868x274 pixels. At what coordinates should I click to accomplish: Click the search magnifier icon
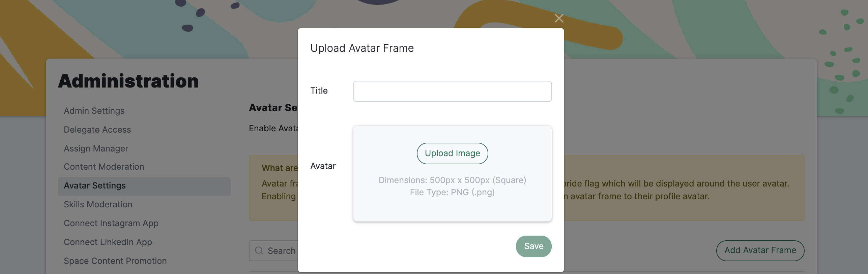pos(258,250)
